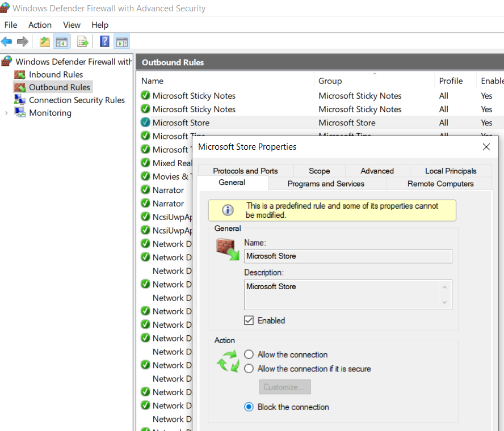This screenshot has width=504, height=431.
Task: Click the info icon in the yellow banner
Action: coord(228,210)
